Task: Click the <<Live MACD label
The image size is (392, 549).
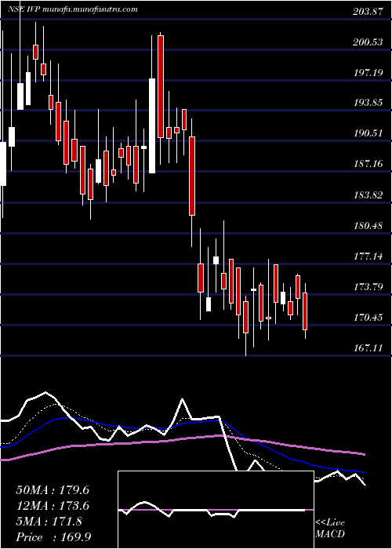Action: coord(330,529)
